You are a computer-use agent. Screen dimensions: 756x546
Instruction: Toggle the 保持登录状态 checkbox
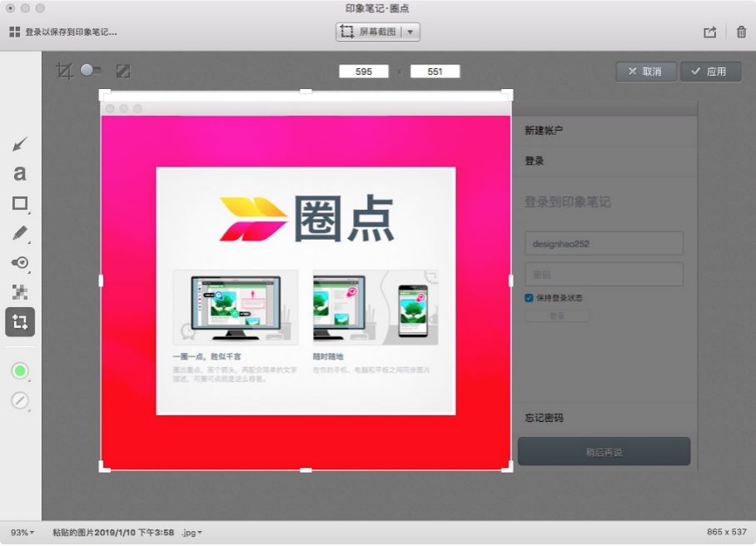click(529, 298)
